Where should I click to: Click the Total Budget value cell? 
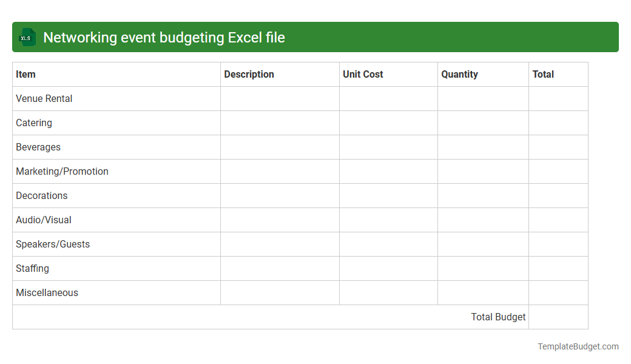click(558, 317)
